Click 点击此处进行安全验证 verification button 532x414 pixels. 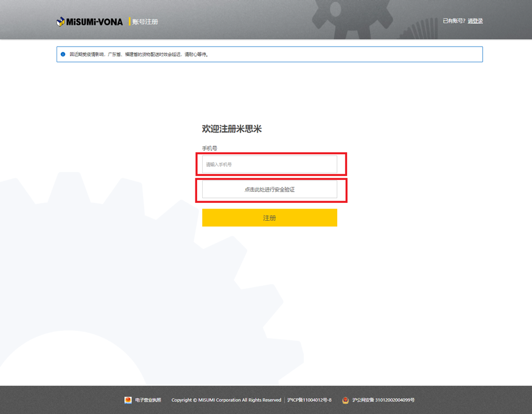pos(269,189)
